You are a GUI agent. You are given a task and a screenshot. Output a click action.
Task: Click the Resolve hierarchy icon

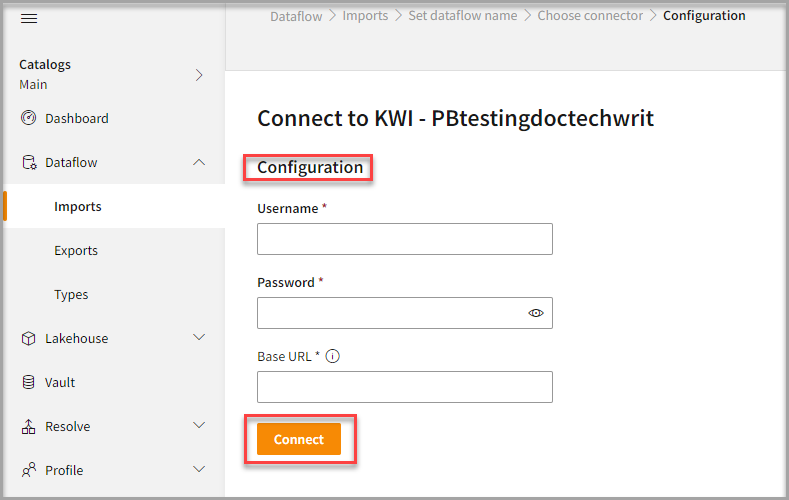click(x=28, y=427)
